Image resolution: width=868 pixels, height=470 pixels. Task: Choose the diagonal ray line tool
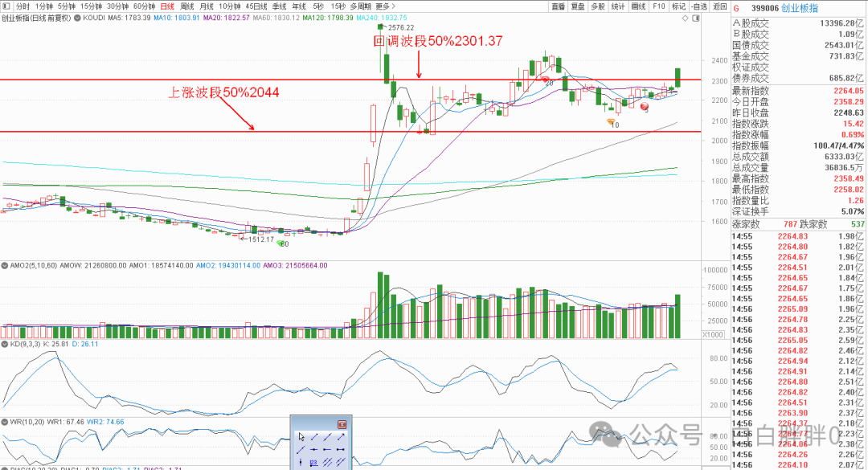point(301,450)
